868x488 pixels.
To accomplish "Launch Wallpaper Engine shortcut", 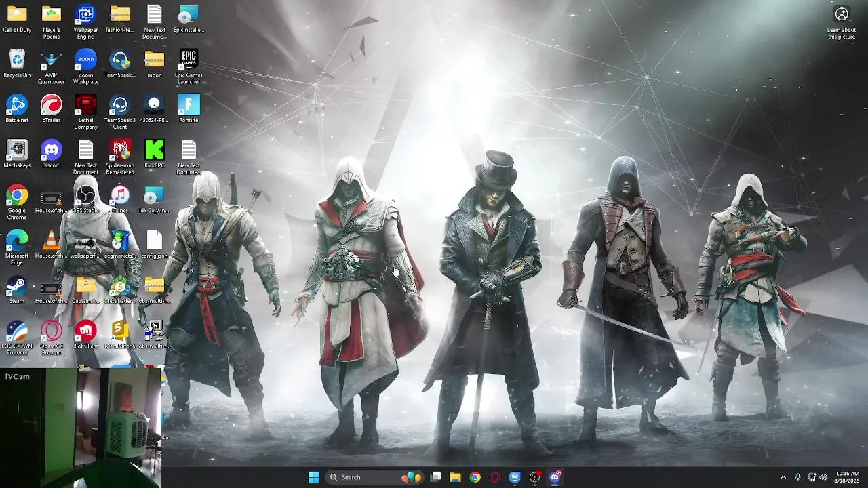I will (x=85, y=22).
